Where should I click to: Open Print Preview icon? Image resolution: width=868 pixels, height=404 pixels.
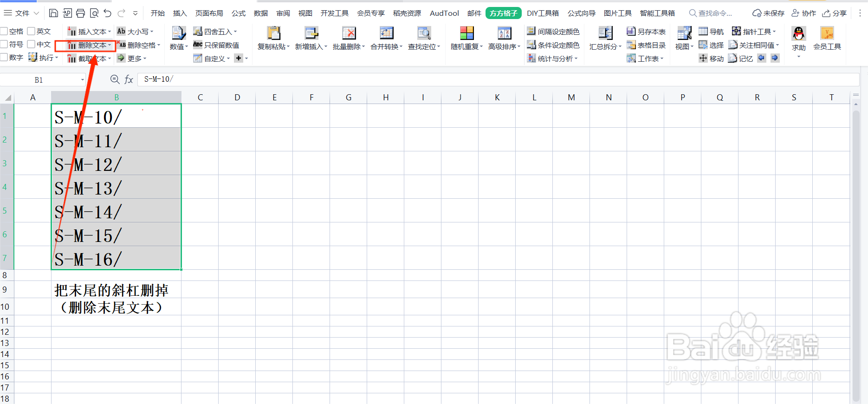94,13
